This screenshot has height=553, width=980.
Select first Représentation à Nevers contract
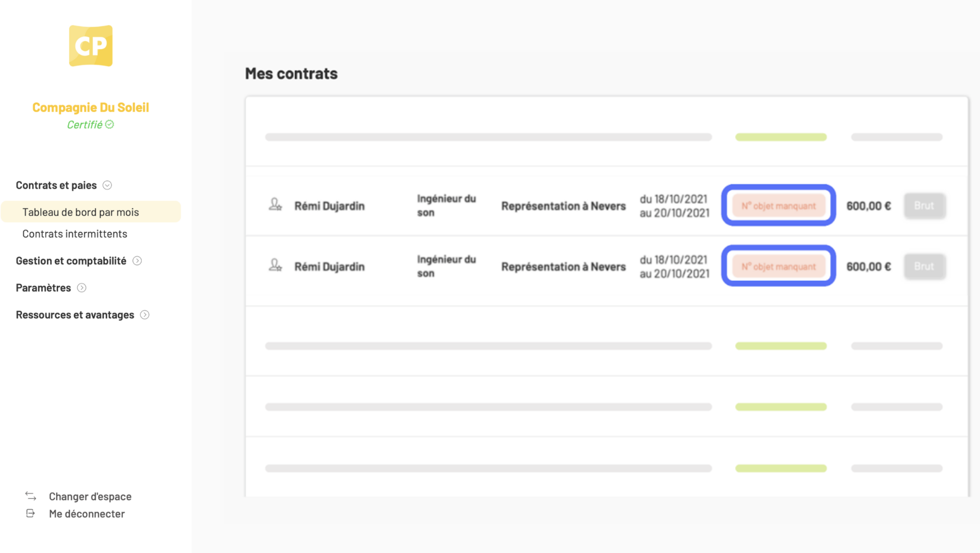(x=563, y=206)
